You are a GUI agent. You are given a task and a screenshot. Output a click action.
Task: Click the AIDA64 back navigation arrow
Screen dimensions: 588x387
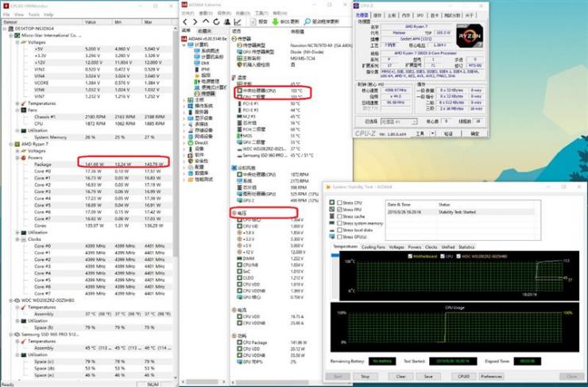(185, 21)
